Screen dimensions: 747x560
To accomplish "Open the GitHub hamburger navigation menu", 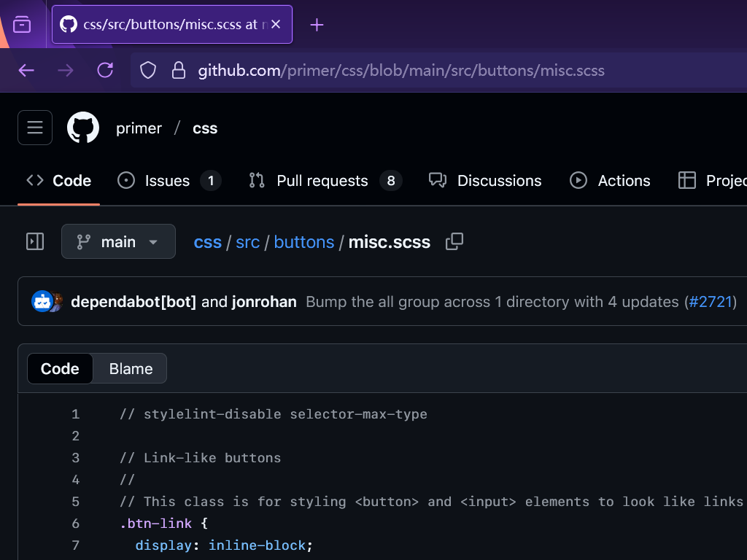I will point(35,128).
